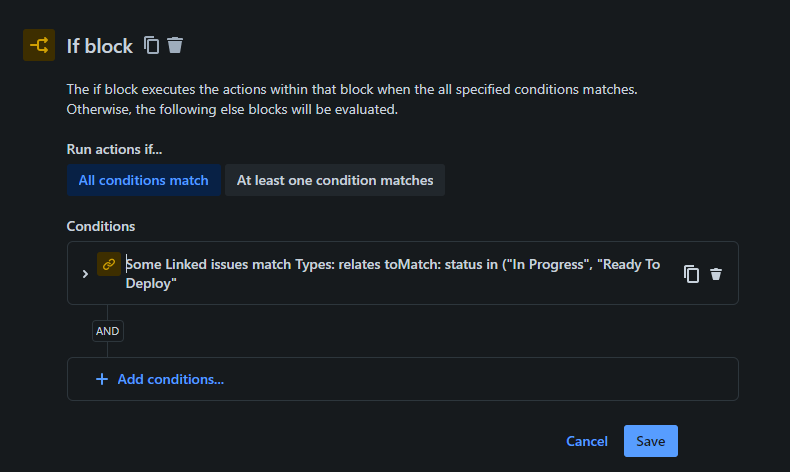Viewport: 790px width, 472px height.
Task: Expand the Linked issues condition chevron
Action: click(x=85, y=274)
